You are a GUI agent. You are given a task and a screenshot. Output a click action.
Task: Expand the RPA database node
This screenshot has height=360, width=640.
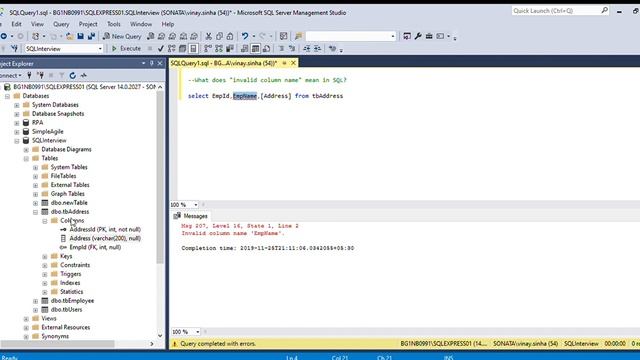click(17, 123)
